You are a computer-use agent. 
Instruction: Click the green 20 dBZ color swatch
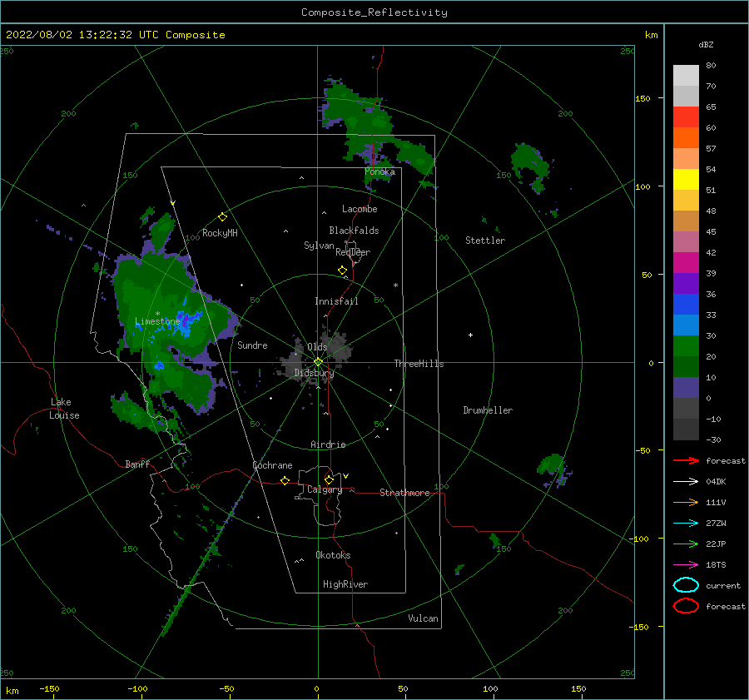686,345
